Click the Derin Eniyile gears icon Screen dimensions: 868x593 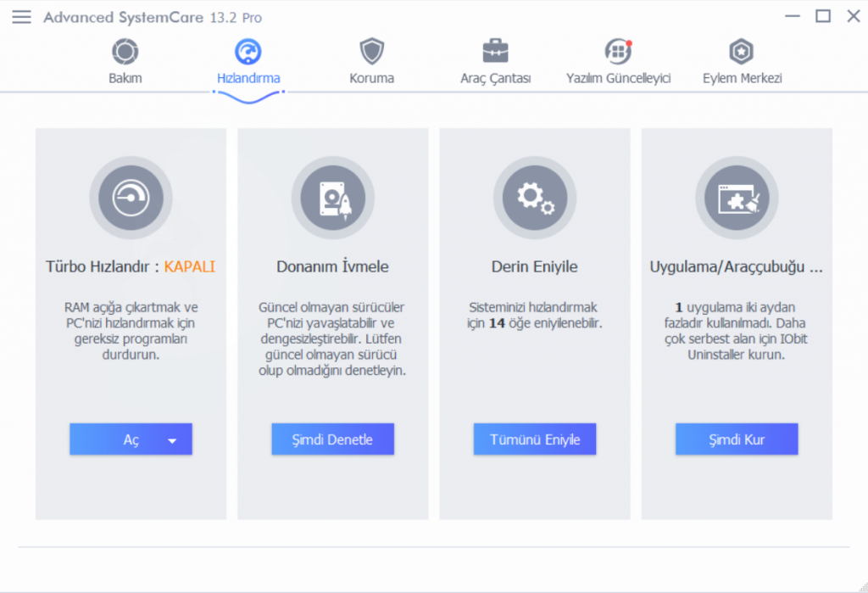click(x=535, y=198)
